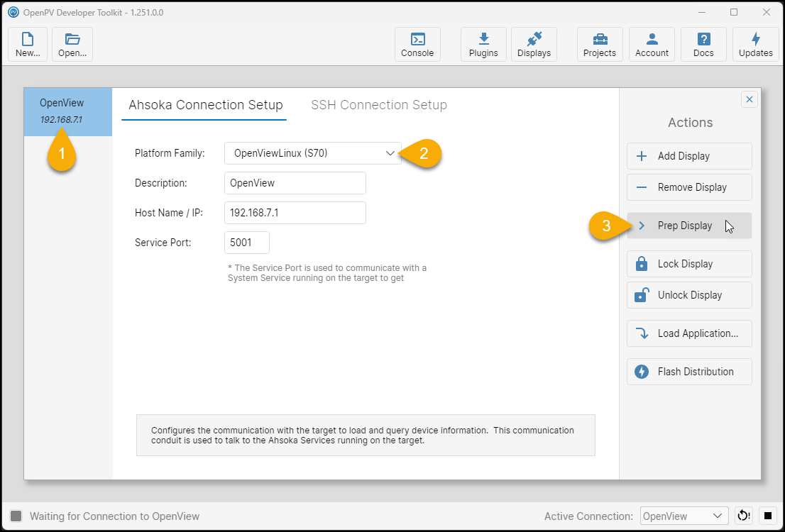
Task: Click the Open folder toolbar icon
Action: 72,45
